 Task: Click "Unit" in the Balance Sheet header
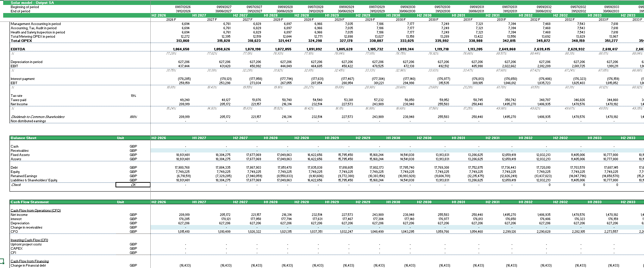(x=120, y=138)
